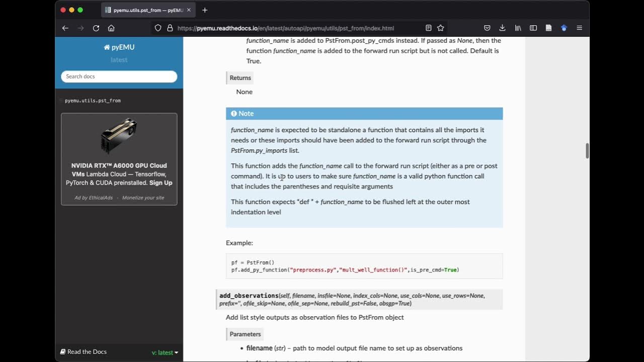644x362 pixels.
Task: Toggle reader view in the address bar
Action: [428, 28]
